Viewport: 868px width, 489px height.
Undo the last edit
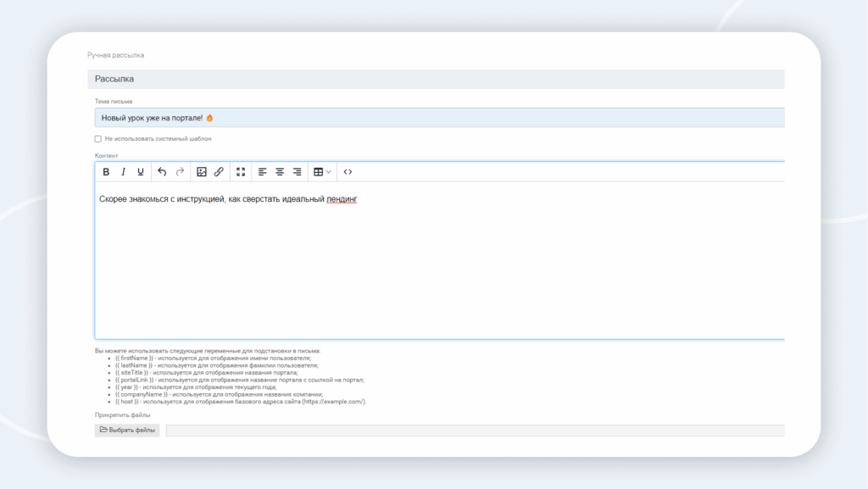pos(162,172)
